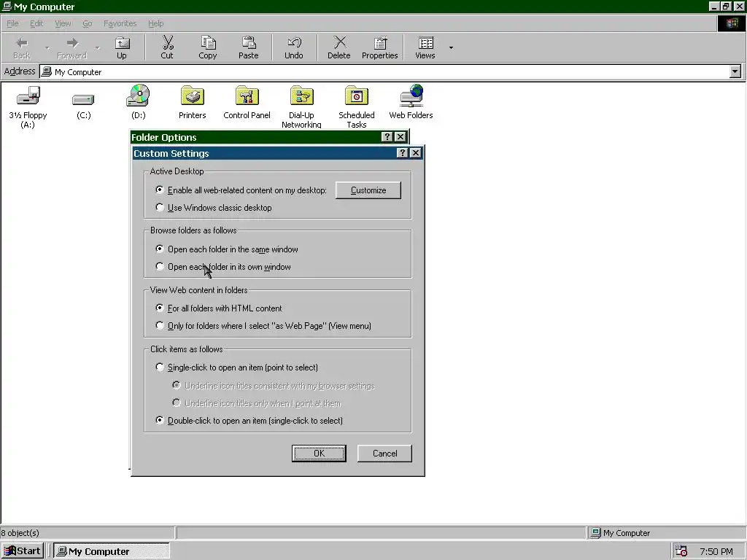Click the Undo toolbar icon
Image resolution: width=747 pixels, height=560 pixels.
(294, 47)
